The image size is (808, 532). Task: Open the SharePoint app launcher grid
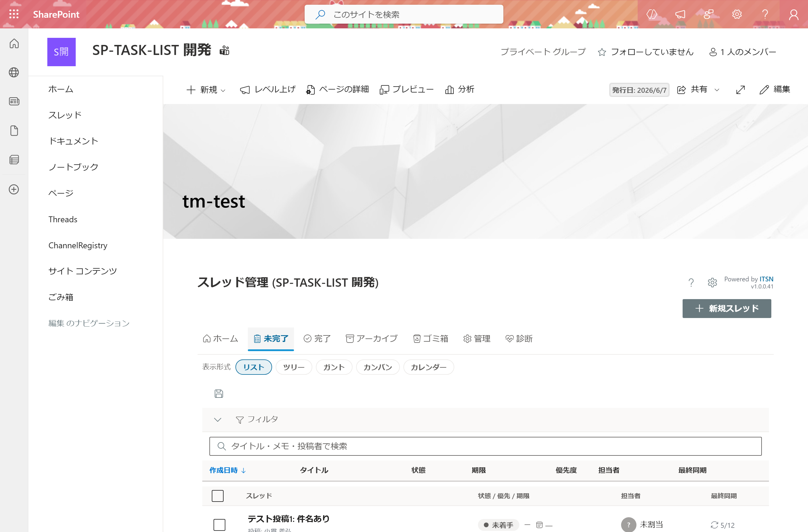(14, 14)
